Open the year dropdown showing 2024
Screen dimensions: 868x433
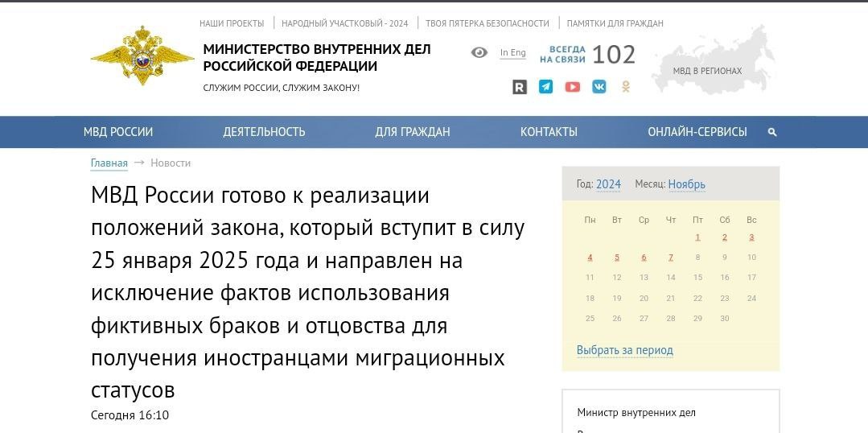[x=608, y=184]
